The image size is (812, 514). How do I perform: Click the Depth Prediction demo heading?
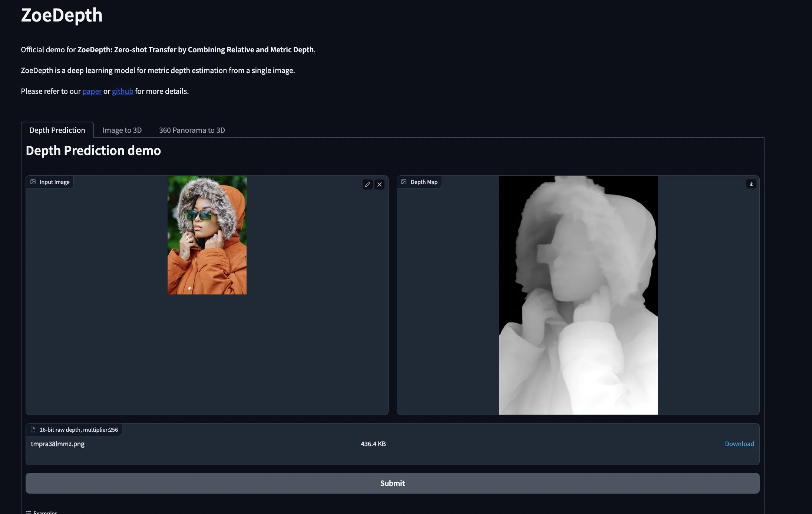[x=93, y=151]
